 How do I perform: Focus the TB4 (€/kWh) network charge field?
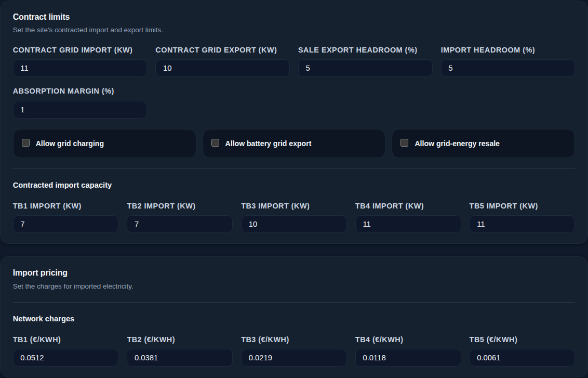click(x=408, y=358)
